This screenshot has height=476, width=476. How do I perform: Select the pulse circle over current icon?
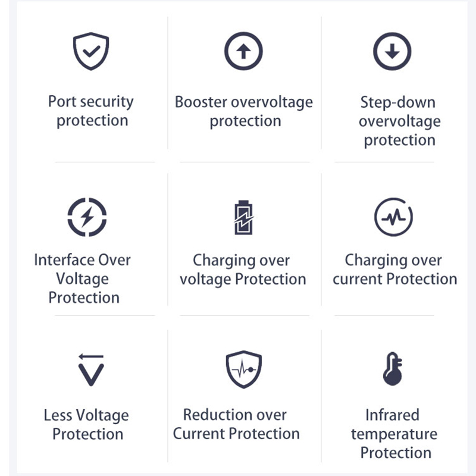[x=393, y=217]
